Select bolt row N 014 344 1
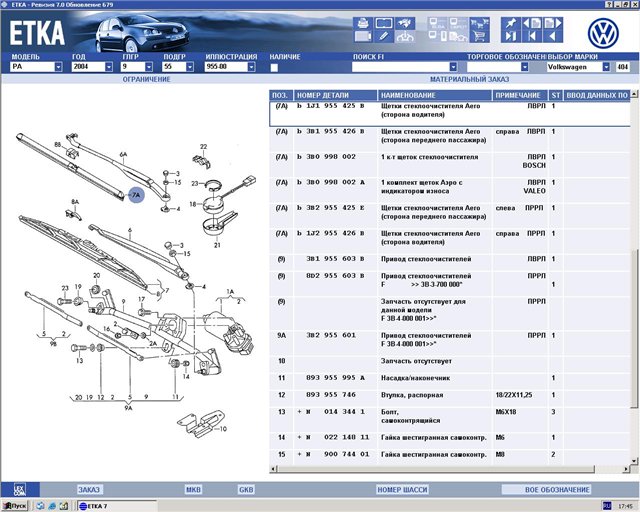The width and height of the screenshot is (640, 512). pyautogui.click(x=449, y=420)
